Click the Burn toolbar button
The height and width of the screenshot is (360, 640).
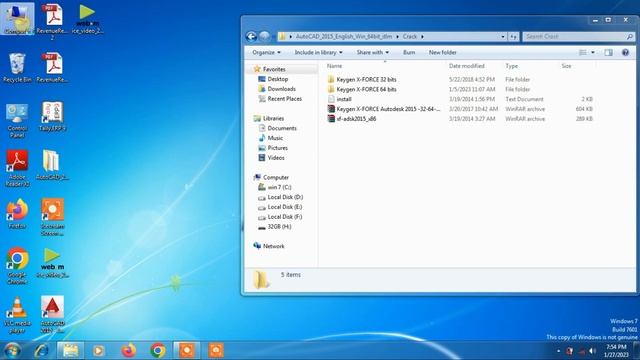409,52
